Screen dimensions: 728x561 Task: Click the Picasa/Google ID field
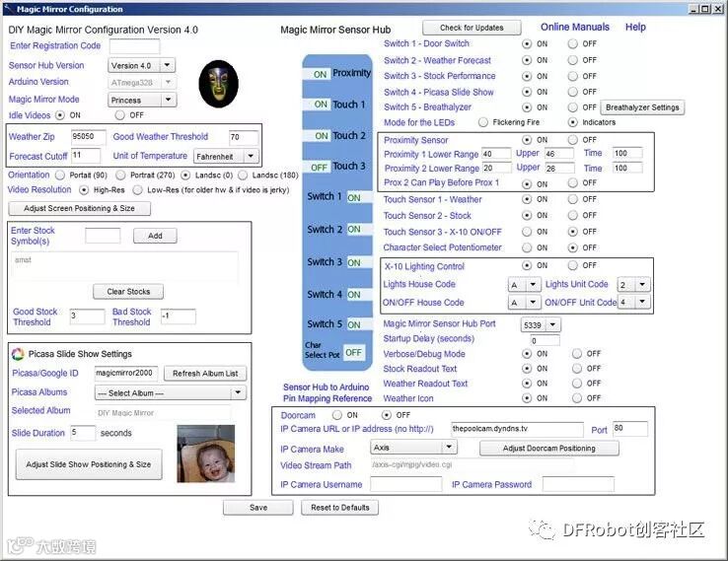[x=126, y=373]
